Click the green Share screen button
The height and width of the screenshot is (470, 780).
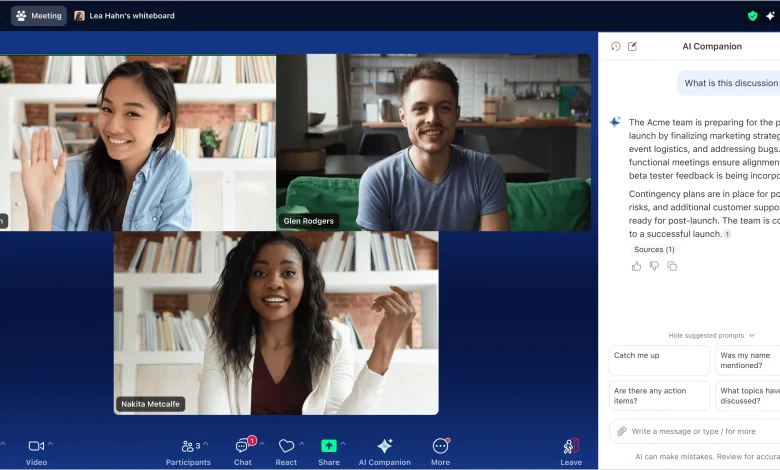(329, 446)
